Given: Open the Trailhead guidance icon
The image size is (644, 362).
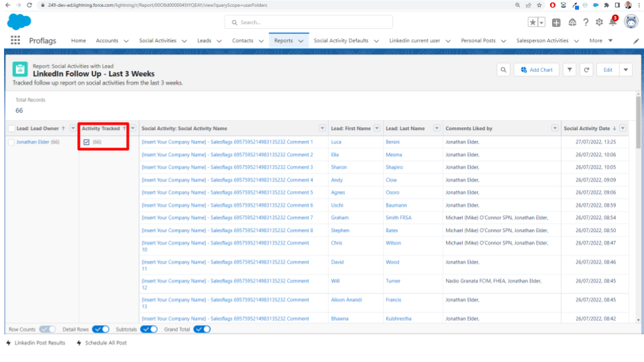Looking at the screenshot, I should 572,22.
